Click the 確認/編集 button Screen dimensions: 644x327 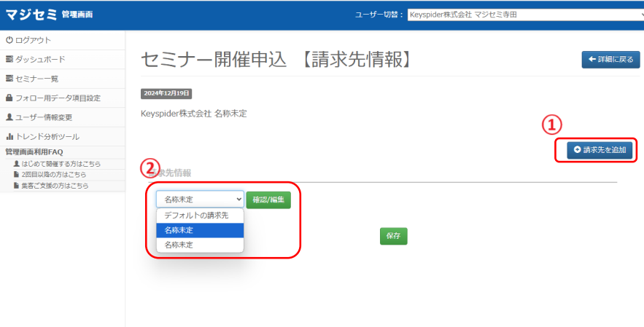268,199
